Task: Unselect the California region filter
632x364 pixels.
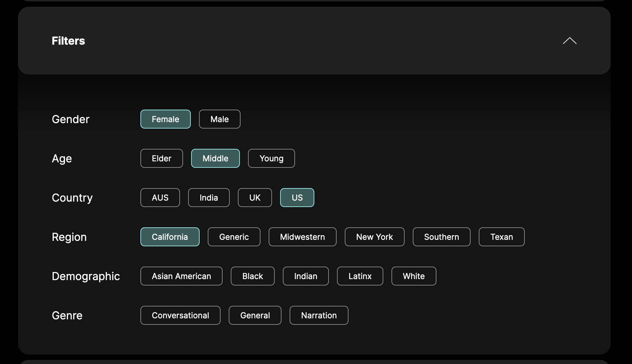Action: click(170, 237)
